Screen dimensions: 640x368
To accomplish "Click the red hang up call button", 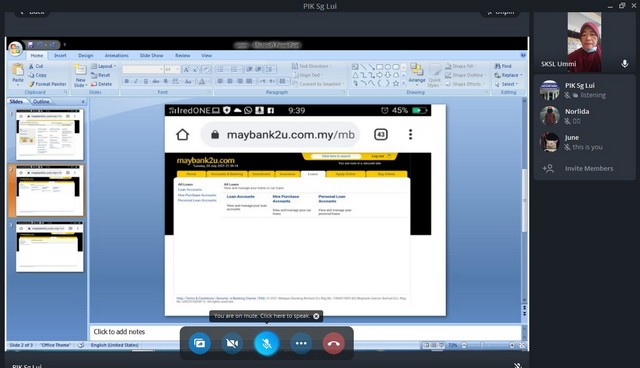I will [333, 343].
